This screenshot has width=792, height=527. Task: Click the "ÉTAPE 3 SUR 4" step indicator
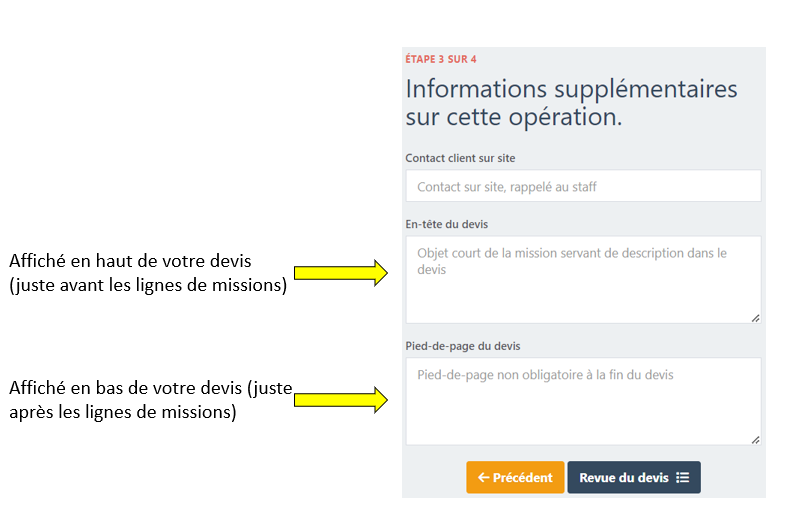coord(440,59)
